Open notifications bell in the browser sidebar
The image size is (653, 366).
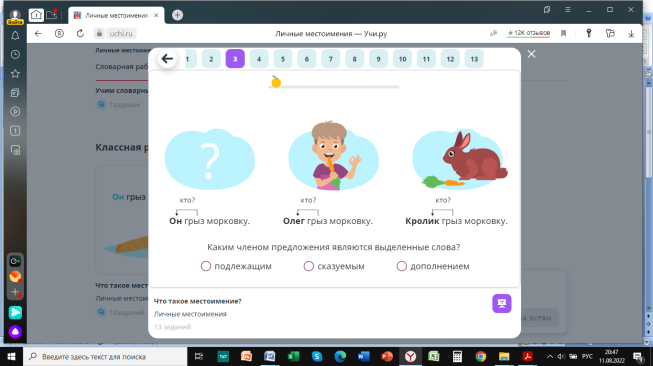point(15,36)
